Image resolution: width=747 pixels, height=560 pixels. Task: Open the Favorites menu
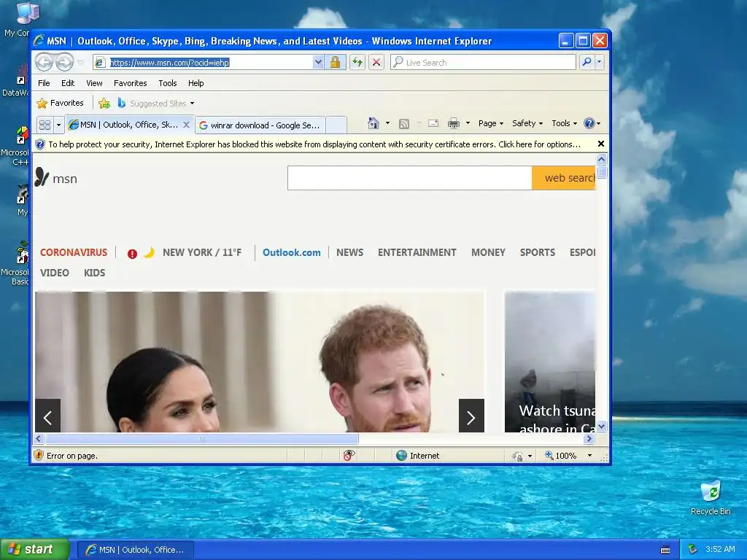click(x=130, y=83)
